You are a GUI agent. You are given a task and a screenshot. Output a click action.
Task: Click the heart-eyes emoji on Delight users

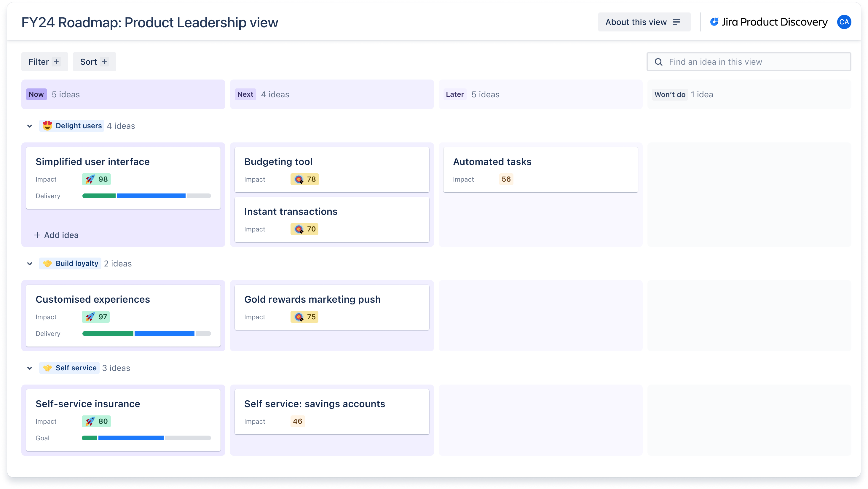47,126
